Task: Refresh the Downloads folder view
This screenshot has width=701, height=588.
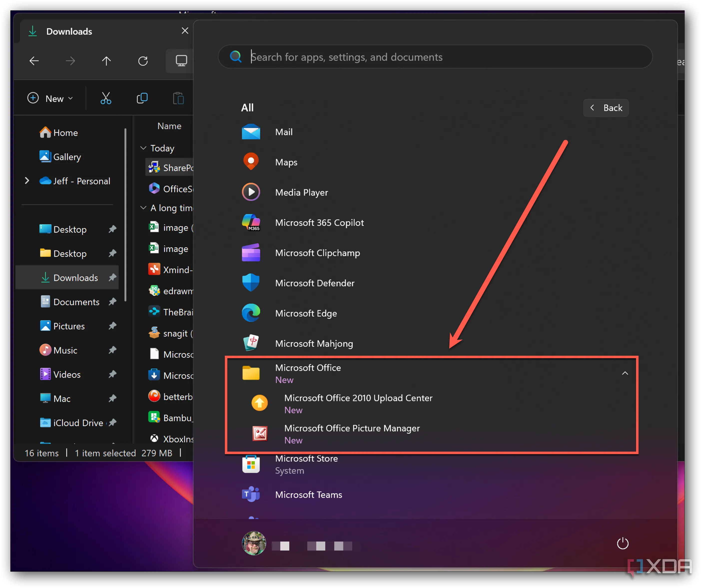Action: coord(143,61)
